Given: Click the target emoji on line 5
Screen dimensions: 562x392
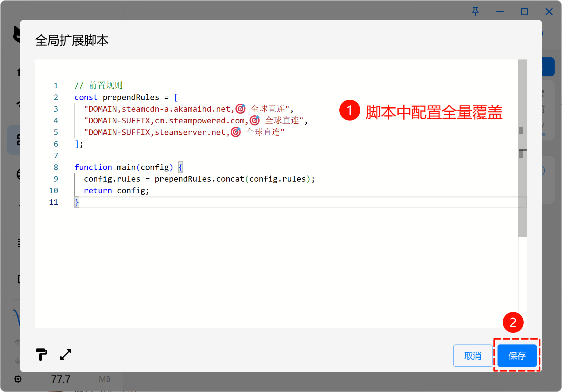Looking at the screenshot, I should click(236, 132).
